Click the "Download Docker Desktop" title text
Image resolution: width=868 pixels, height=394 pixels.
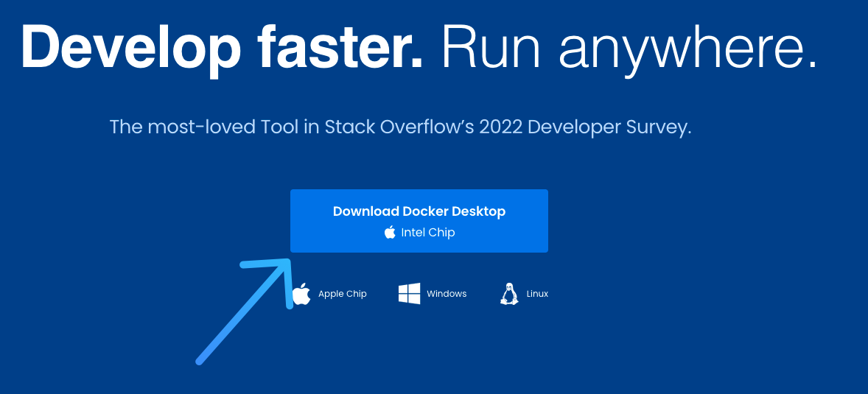click(x=419, y=211)
